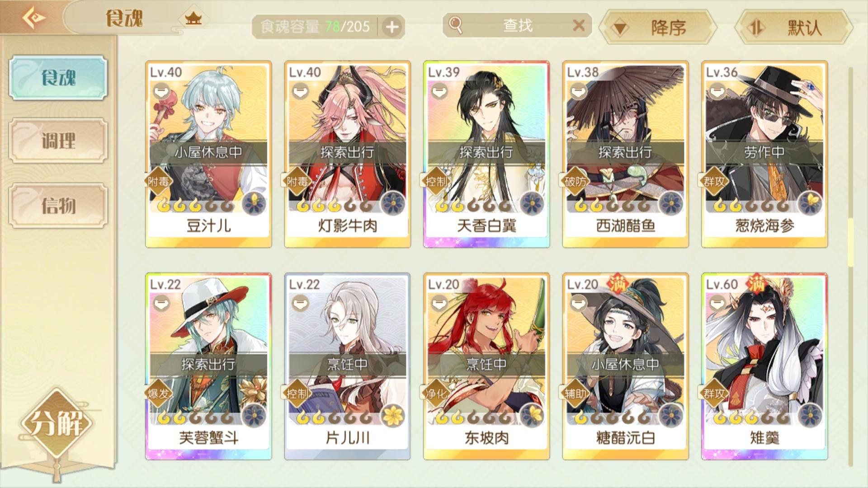The height and width of the screenshot is (488, 868).
Task: Click the 分解 decompose button
Action: 57,424
